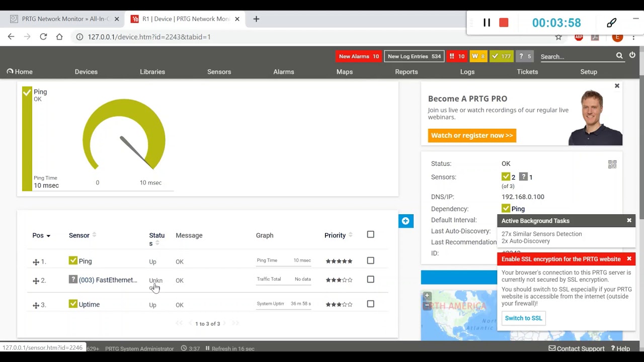The width and height of the screenshot is (644, 362).
Task: Open the (003) FastEthernet sensor link
Action: [x=108, y=280]
